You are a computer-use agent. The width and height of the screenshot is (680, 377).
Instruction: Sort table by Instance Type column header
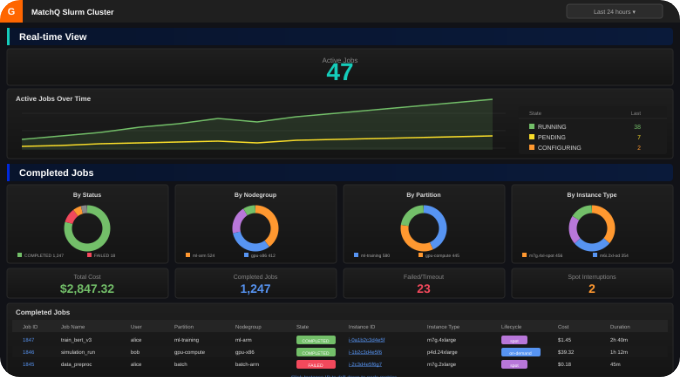(x=443, y=327)
